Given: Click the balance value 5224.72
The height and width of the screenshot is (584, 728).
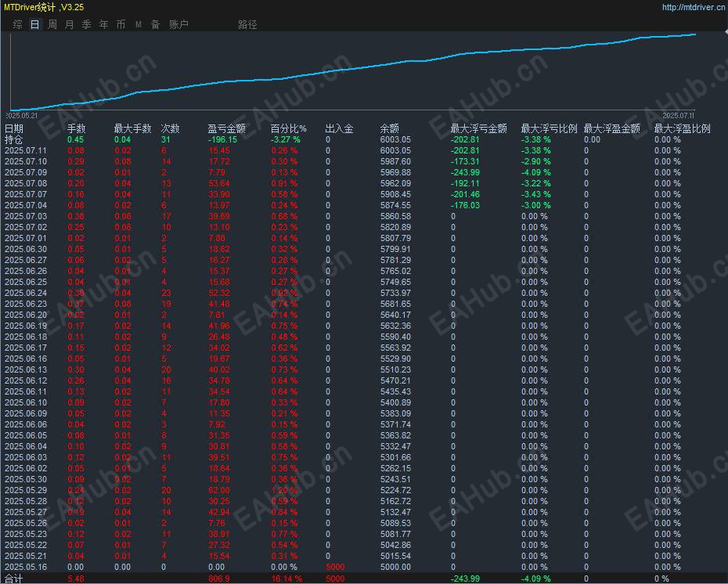Looking at the screenshot, I should [x=395, y=490].
